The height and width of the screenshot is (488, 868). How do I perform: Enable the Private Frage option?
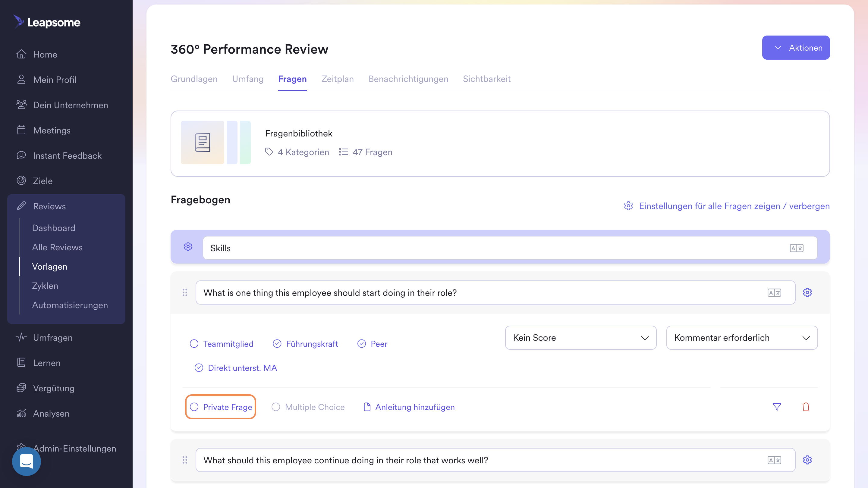click(221, 407)
